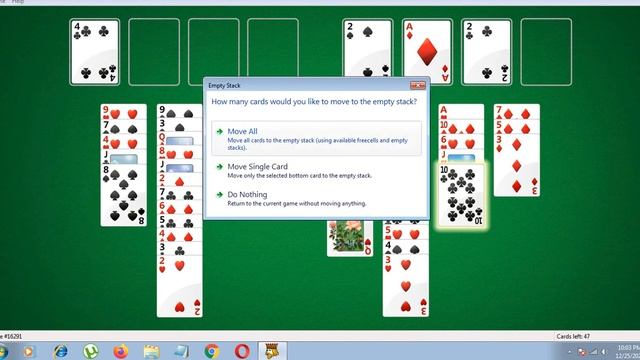Close the Empty Stack dialog
This screenshot has width=640, height=360.
[x=418, y=85]
